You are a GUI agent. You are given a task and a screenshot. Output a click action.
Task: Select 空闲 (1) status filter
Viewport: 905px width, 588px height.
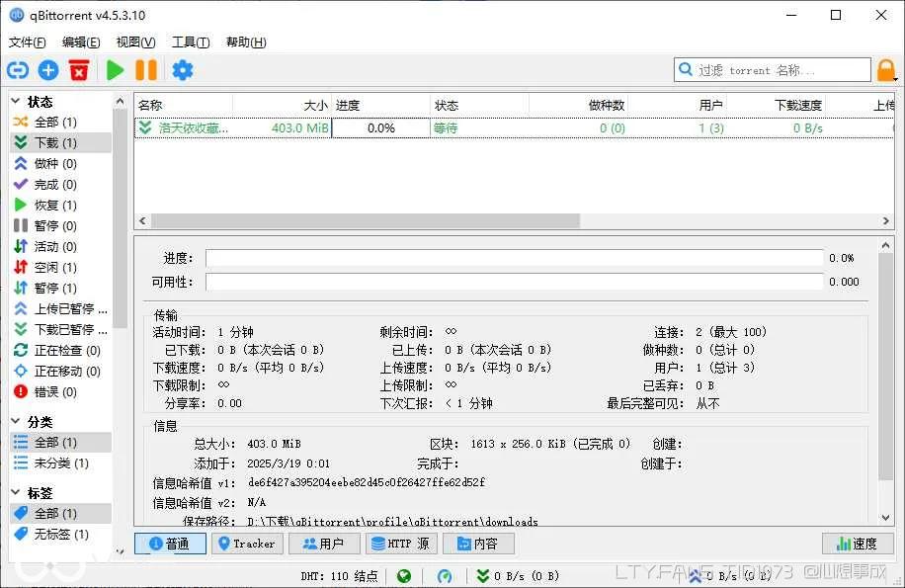click(60, 267)
